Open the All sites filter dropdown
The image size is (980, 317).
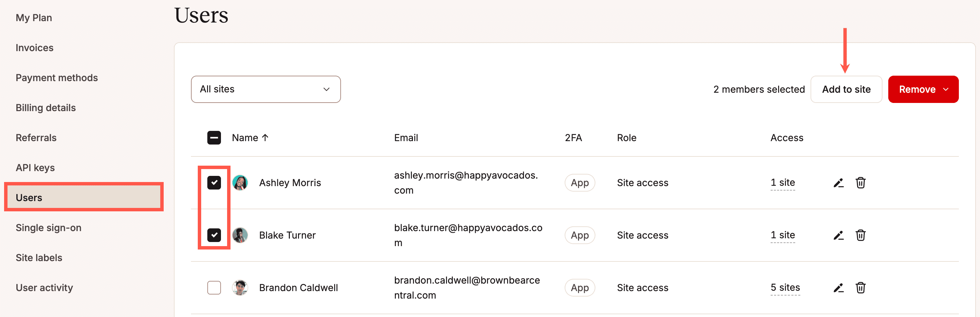coord(266,89)
